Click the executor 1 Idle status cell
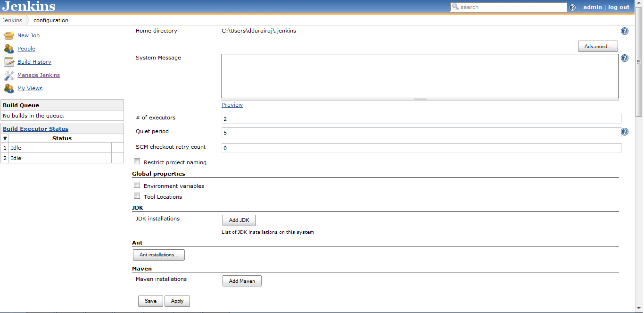644x313 pixels. 60,148
